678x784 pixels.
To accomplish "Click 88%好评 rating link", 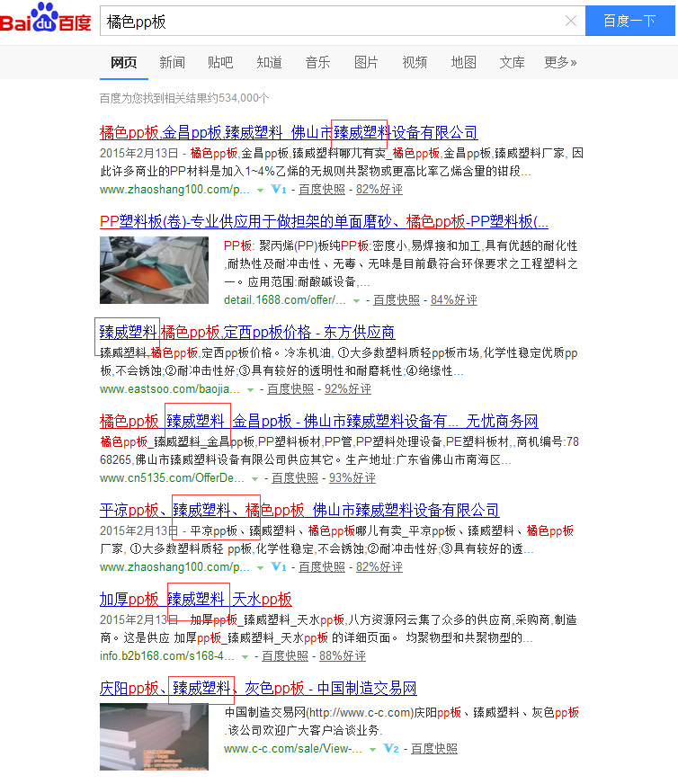I will (x=343, y=656).
